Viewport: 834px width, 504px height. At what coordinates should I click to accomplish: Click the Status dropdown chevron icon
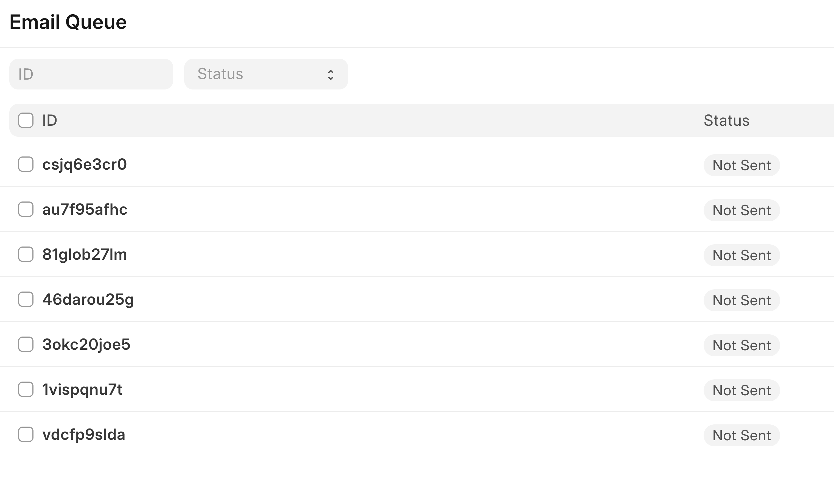[x=331, y=74]
